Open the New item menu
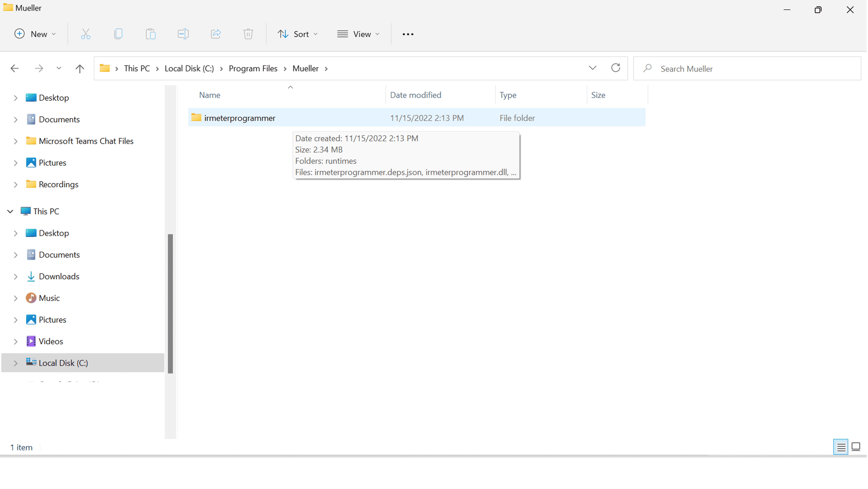This screenshot has width=868, height=489. (x=35, y=34)
